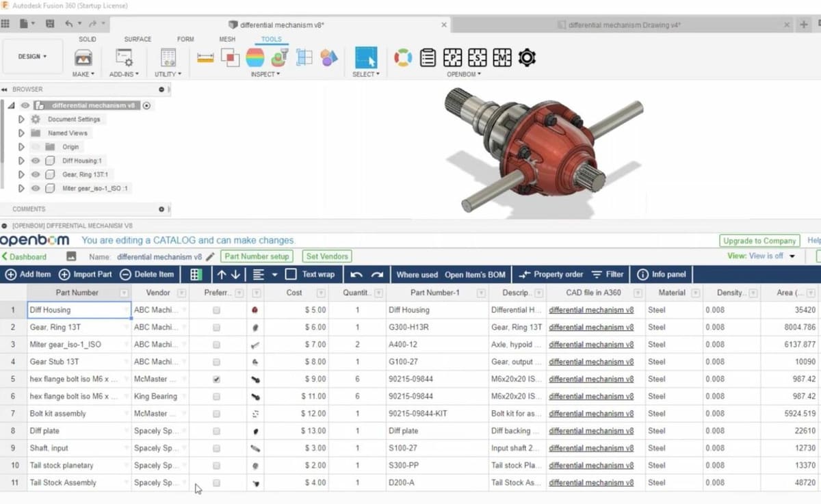This screenshot has width=821, height=504.
Task: Check Preferred box for Diff Housing row
Action: 217,310
